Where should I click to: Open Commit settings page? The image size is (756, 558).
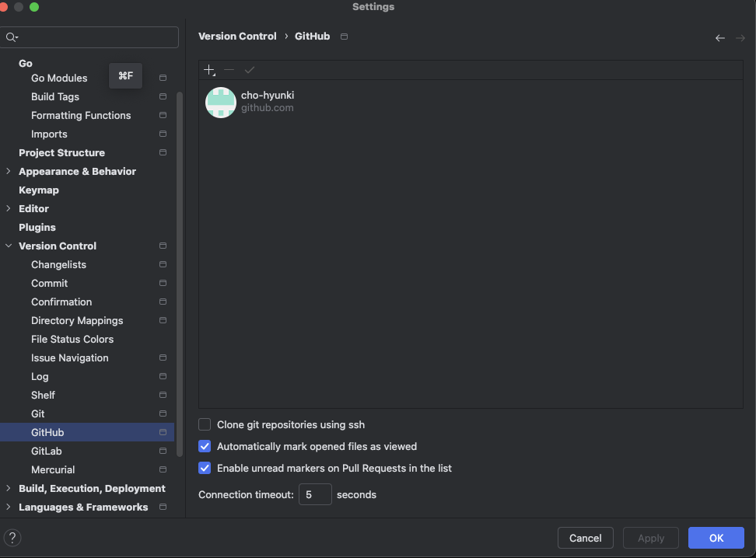pyautogui.click(x=49, y=284)
